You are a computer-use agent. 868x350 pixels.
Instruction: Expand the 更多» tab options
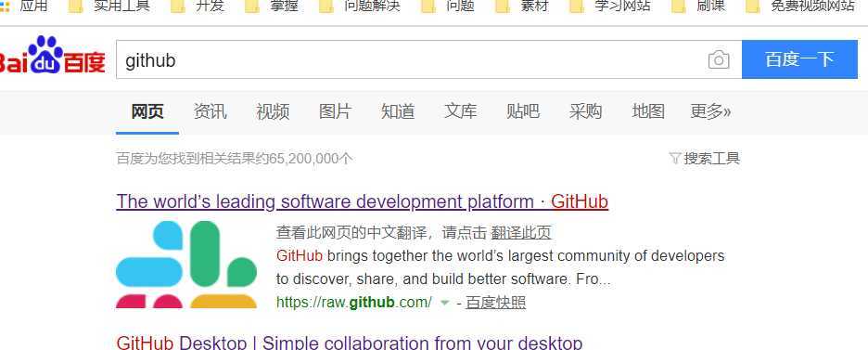tap(710, 111)
